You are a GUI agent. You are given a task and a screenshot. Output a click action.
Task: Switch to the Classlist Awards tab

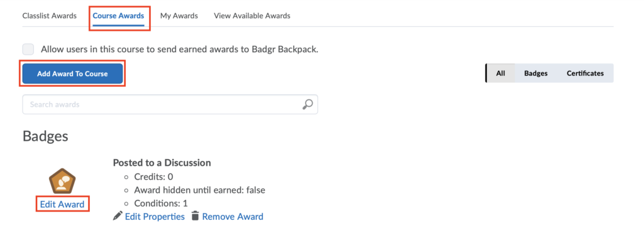point(49,16)
